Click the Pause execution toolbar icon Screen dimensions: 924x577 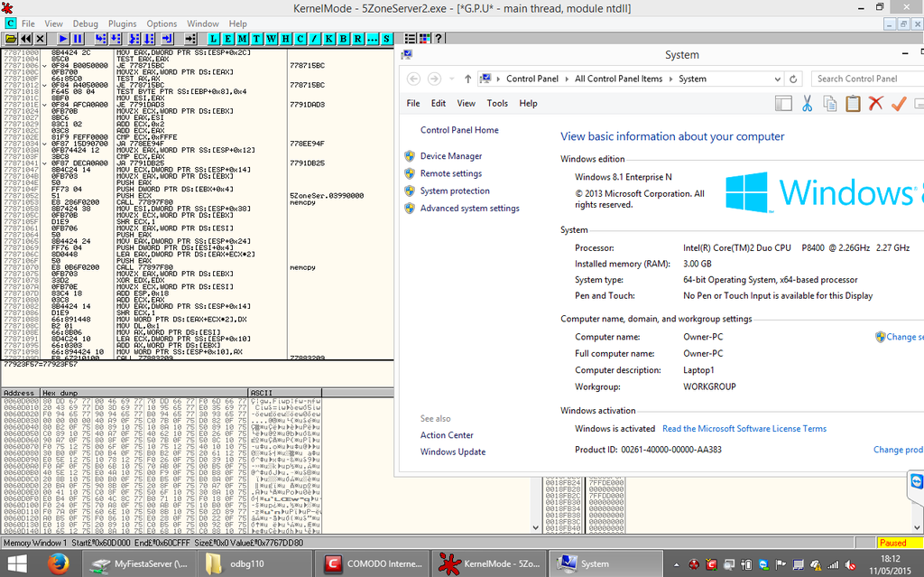(x=78, y=39)
